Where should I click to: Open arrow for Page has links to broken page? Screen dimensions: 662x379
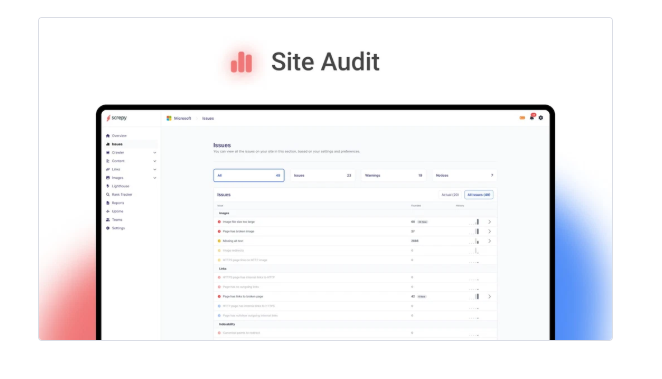click(x=490, y=297)
